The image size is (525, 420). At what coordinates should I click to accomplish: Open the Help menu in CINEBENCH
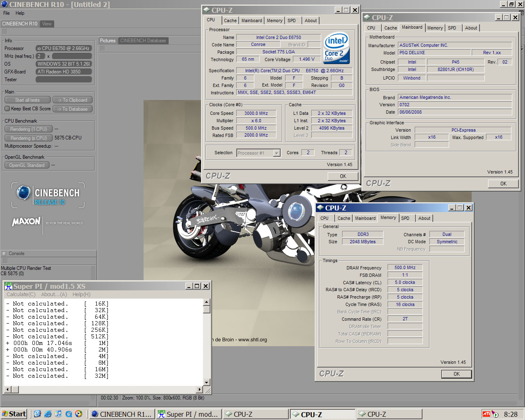point(20,13)
